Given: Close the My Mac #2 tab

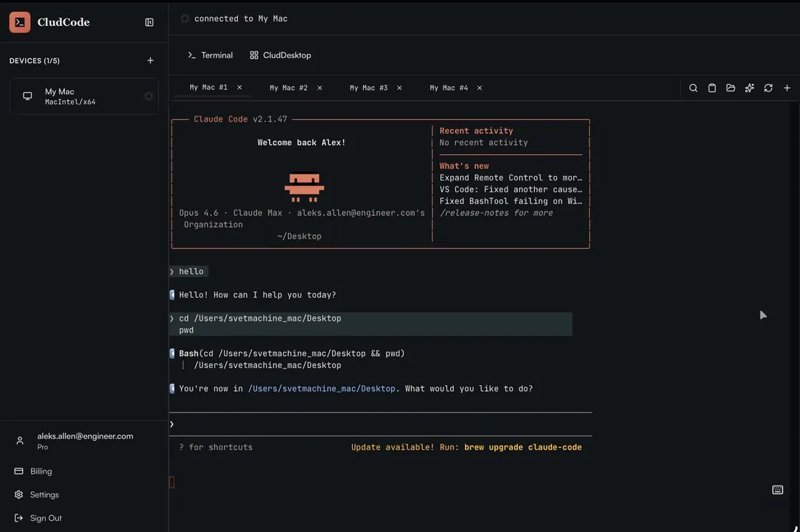Looking at the screenshot, I should click(x=318, y=86).
